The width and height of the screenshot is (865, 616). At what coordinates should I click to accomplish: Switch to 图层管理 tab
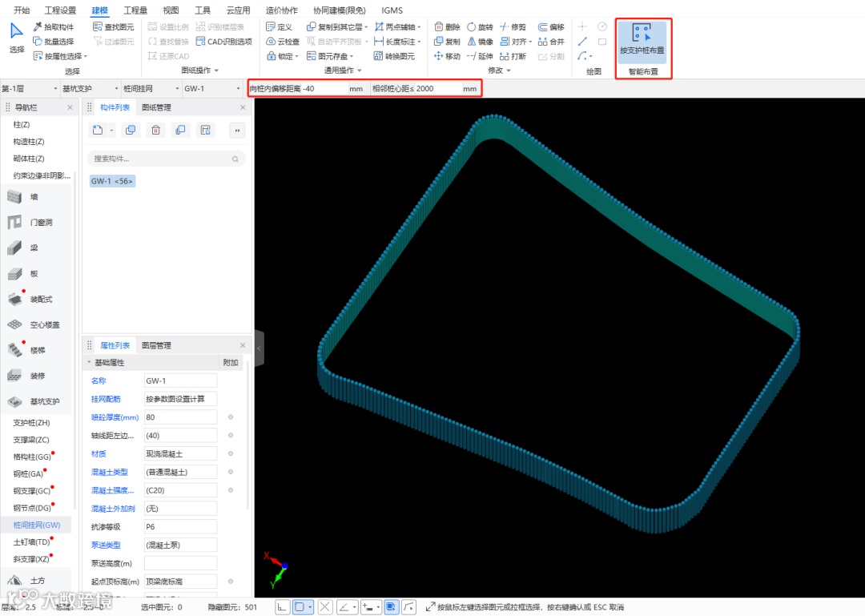coord(157,345)
